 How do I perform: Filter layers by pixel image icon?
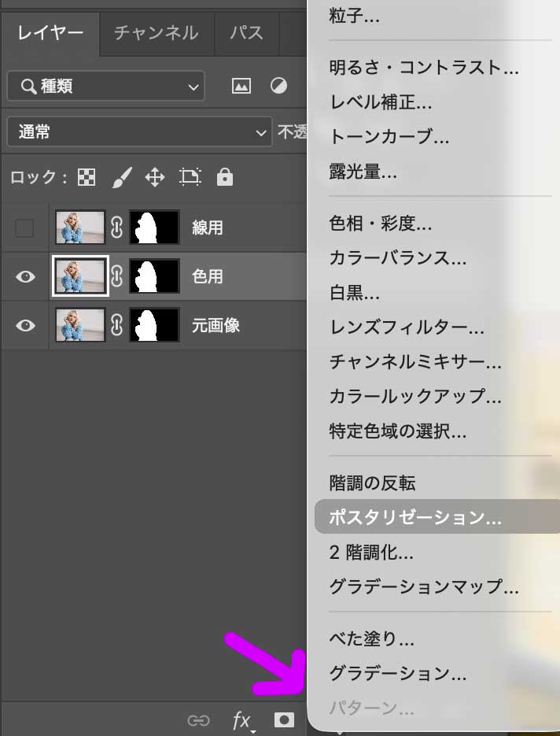click(x=241, y=86)
